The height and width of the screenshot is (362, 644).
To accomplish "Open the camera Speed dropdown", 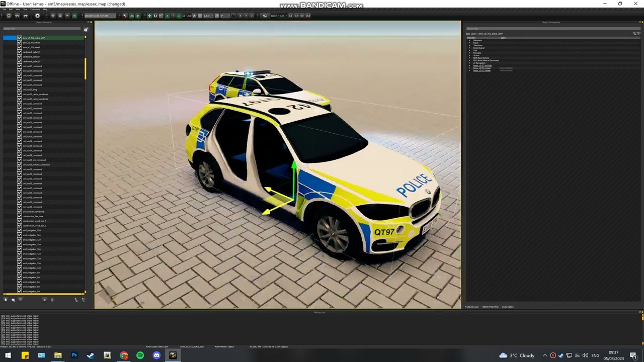I will point(282,16).
